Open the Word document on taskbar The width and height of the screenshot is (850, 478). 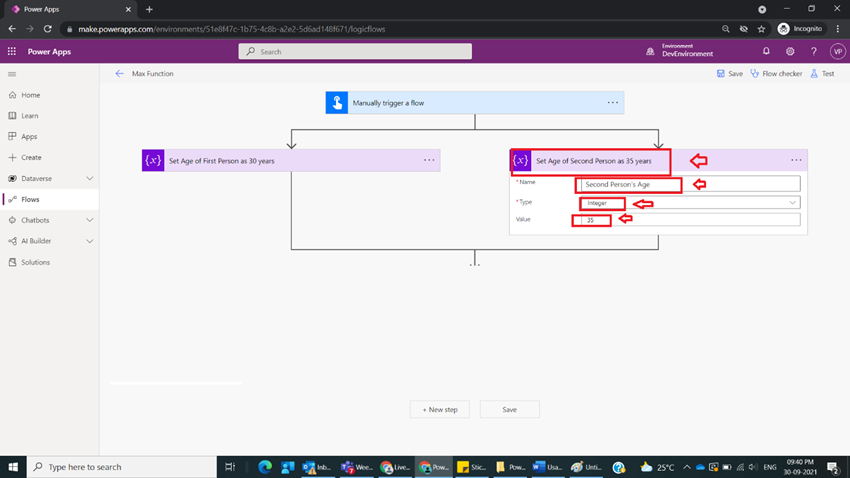point(547,467)
